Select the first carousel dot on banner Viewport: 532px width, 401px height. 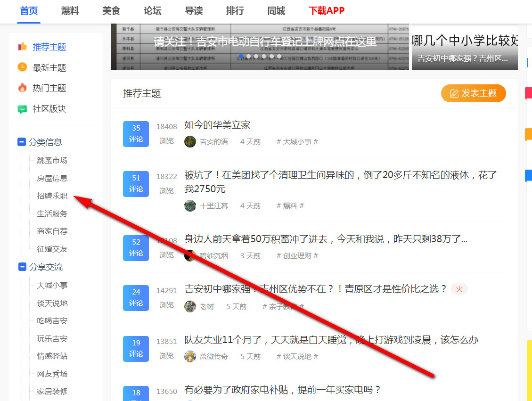click(241, 57)
